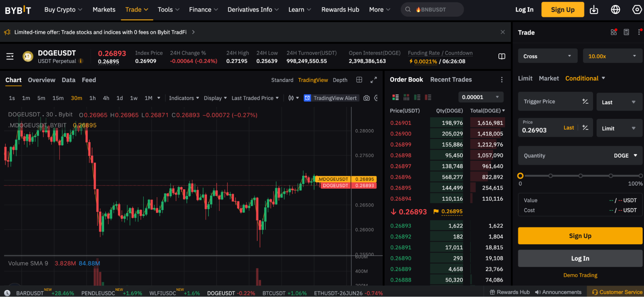Show asks-only order book view
This screenshot has height=297, width=644.
point(428,97)
